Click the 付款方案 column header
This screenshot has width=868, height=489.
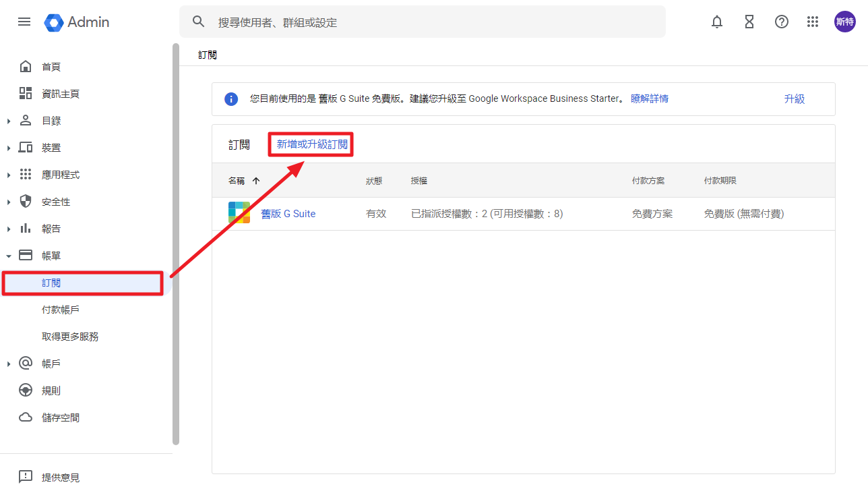(x=648, y=181)
